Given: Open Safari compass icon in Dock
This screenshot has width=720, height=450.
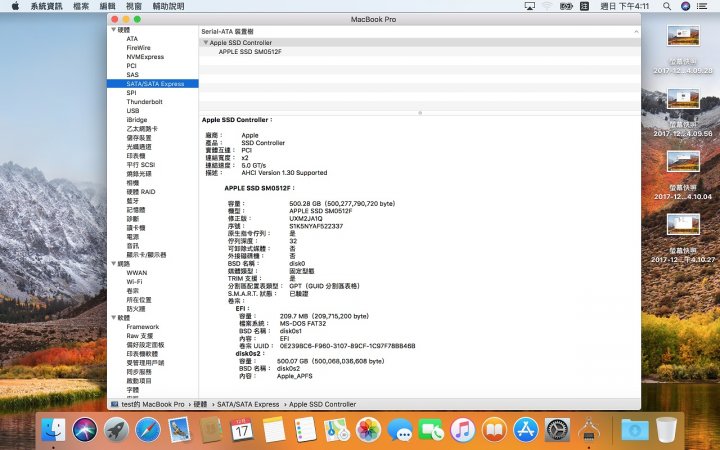Looking at the screenshot, I should point(147,430).
